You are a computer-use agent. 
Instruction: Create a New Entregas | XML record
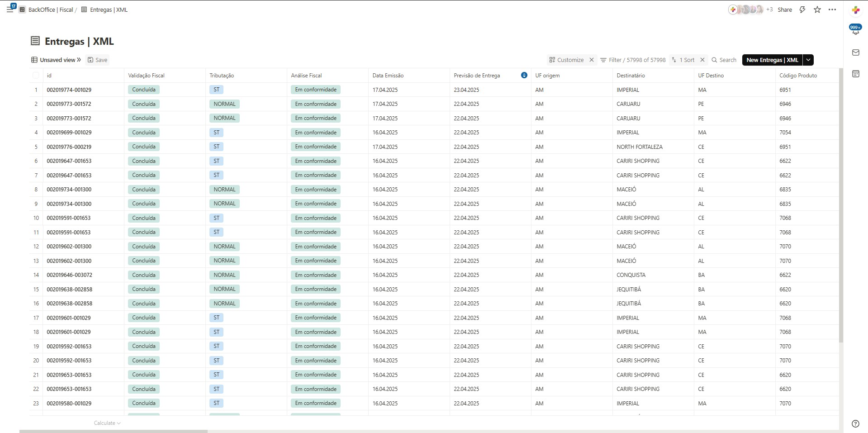[772, 60]
